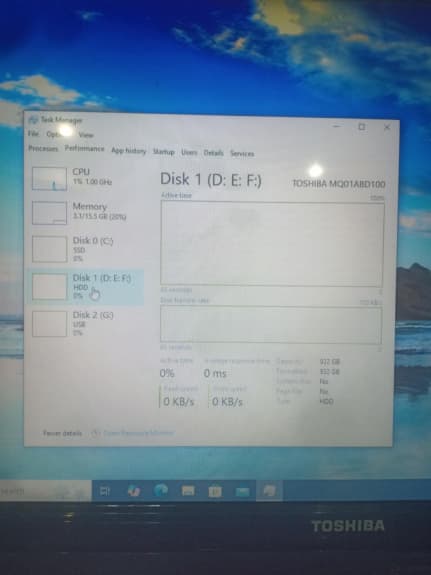Select CPU in the performance sidebar

tap(87, 178)
